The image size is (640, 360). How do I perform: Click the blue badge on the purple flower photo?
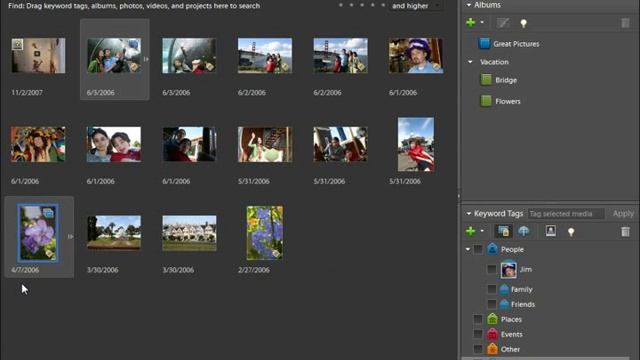click(48, 212)
